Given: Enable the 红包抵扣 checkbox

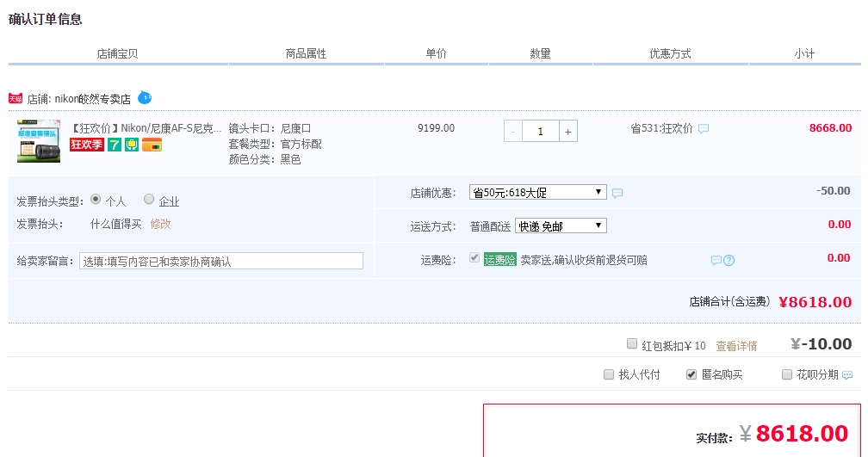Looking at the screenshot, I should [632, 344].
